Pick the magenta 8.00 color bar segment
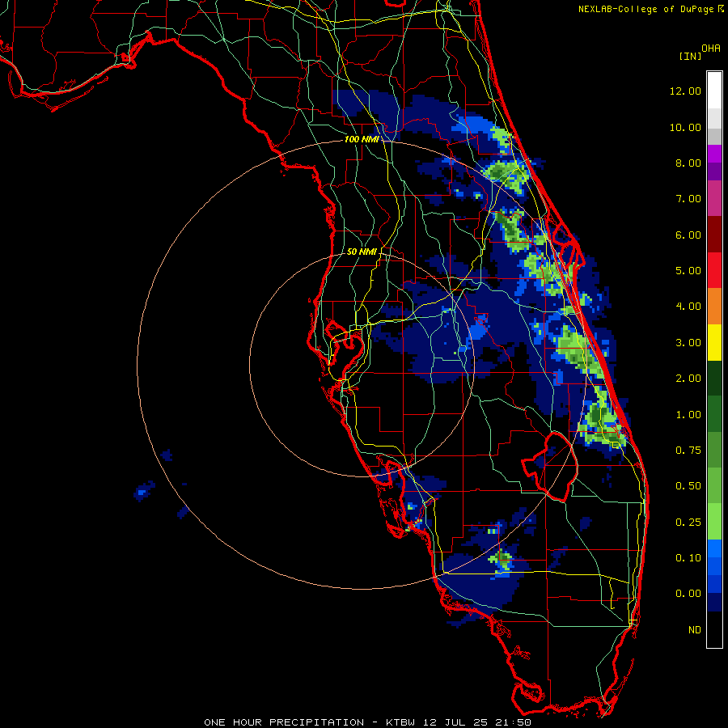 714,154
